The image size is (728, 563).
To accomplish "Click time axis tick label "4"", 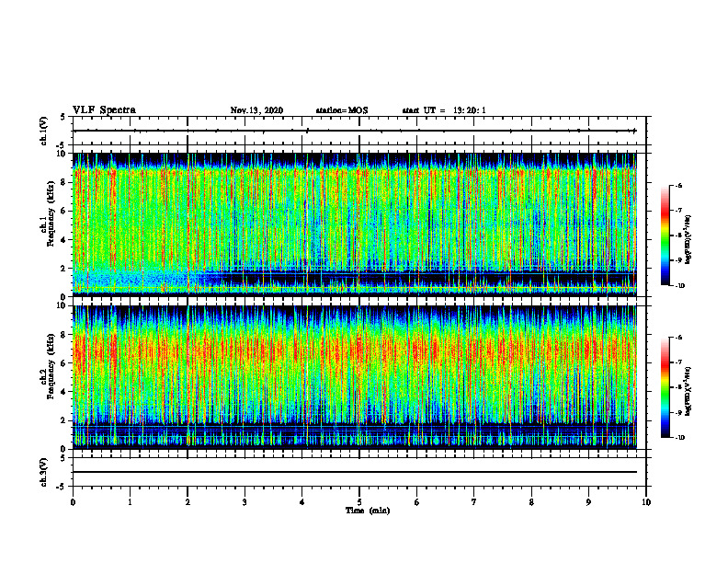I will [x=302, y=502].
